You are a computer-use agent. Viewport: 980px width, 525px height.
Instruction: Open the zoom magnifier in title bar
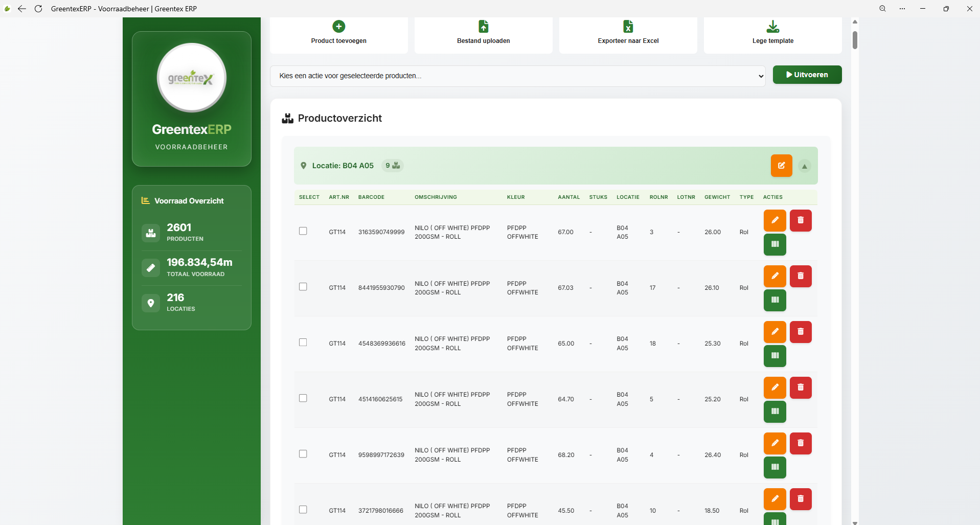pos(882,9)
